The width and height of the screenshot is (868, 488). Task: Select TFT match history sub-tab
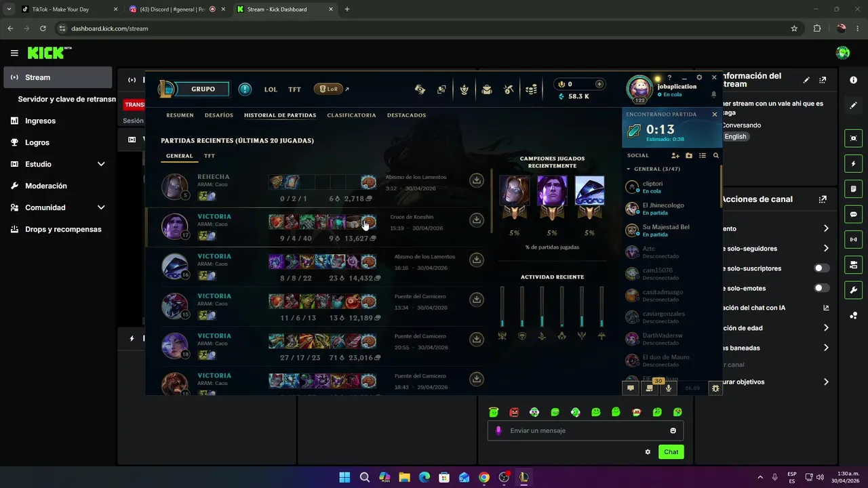click(x=210, y=156)
